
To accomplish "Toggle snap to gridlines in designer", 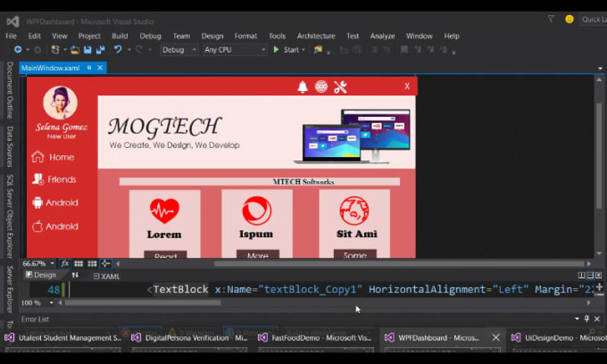I will (92, 263).
